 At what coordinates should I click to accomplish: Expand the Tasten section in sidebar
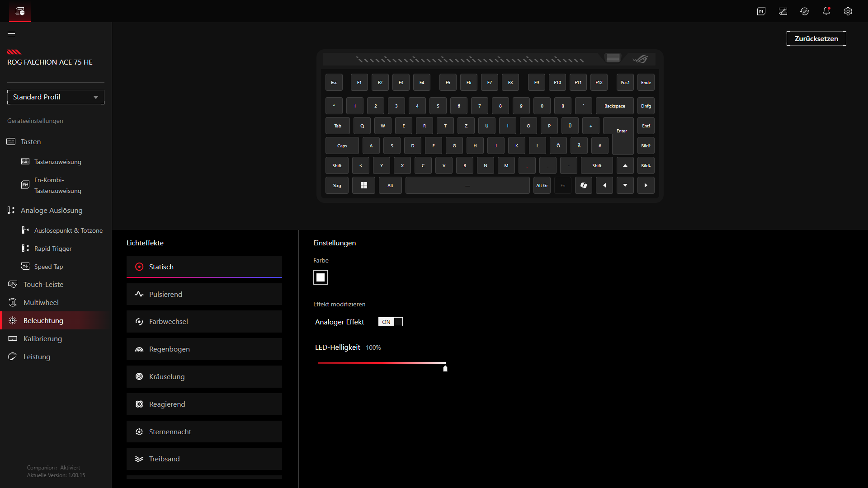coord(31,141)
